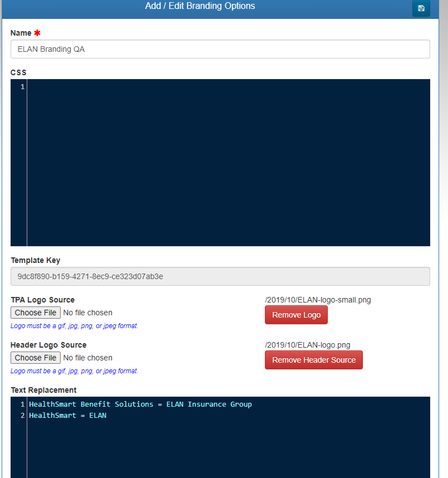The width and height of the screenshot is (448, 478).
Task: Click the /2019/10/ELAN-logo.png path text
Action: 308,345
